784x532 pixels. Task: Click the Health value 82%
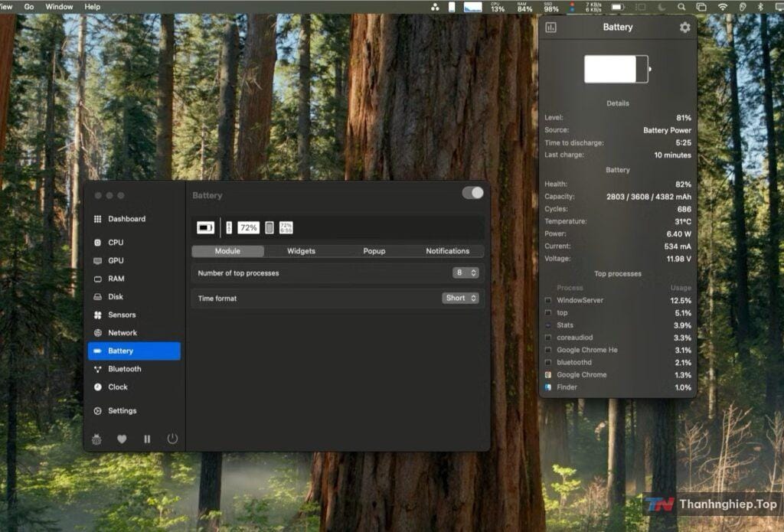pos(683,184)
